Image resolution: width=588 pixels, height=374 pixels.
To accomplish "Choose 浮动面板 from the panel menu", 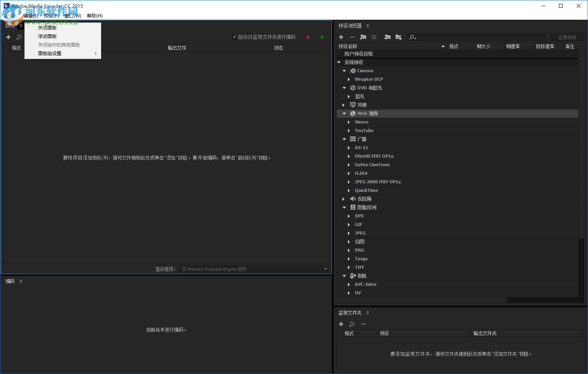I will point(47,36).
